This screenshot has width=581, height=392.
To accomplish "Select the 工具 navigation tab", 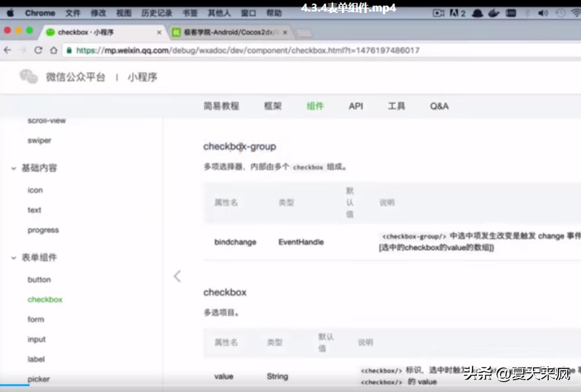I will (396, 106).
